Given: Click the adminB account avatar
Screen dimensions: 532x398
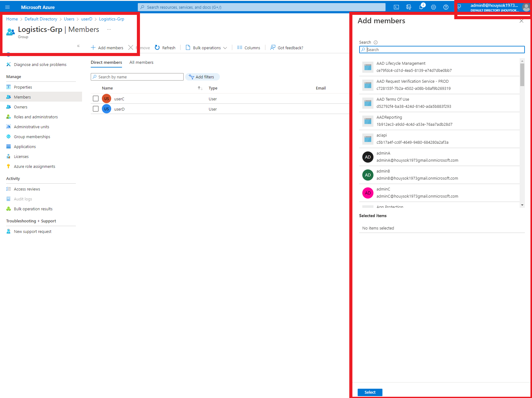Looking at the screenshot, I should click(526, 7).
